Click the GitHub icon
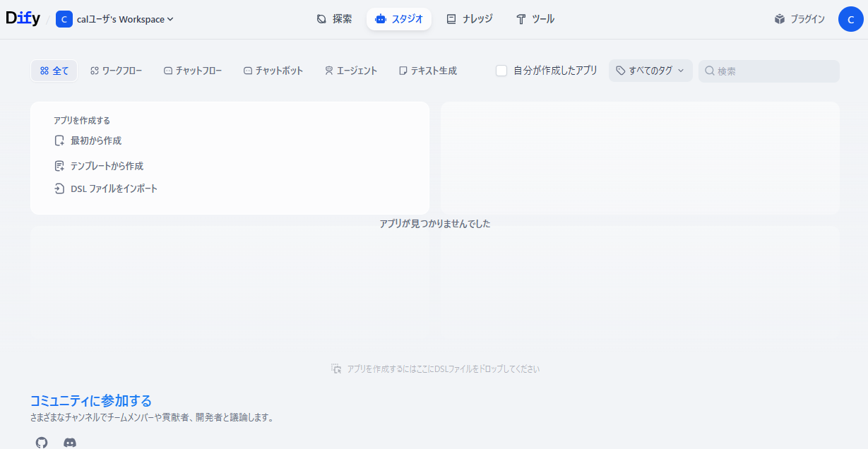868x449 pixels. click(41, 442)
